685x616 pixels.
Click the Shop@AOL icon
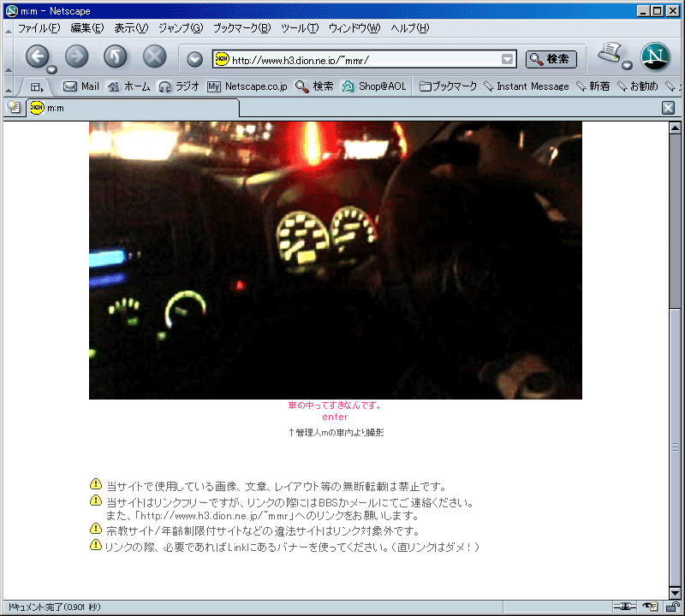coord(348,86)
